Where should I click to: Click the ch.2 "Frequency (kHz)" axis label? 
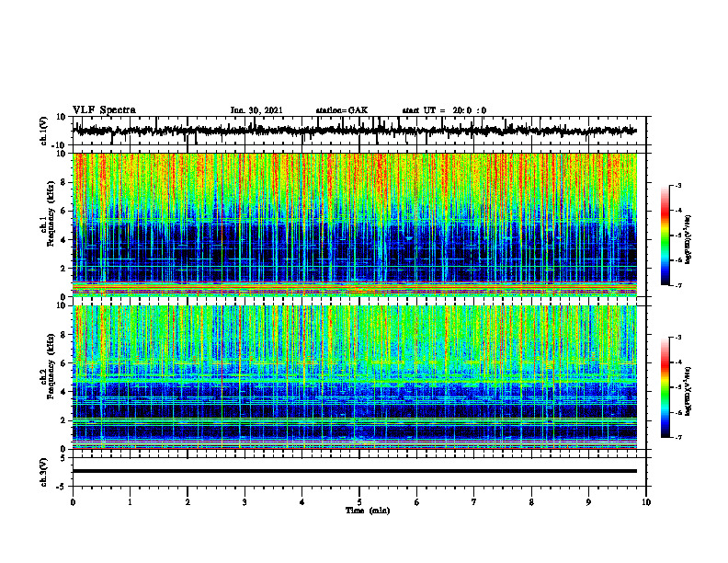click(x=51, y=366)
